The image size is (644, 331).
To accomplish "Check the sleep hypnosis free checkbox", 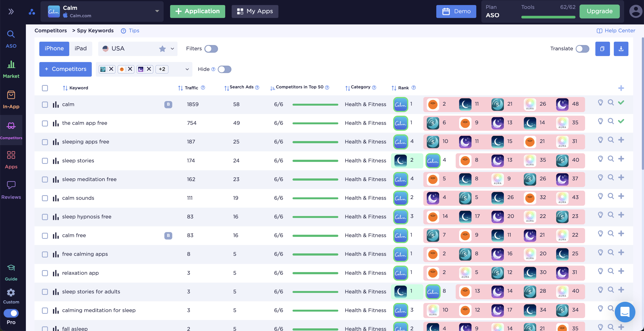I will point(45,217).
